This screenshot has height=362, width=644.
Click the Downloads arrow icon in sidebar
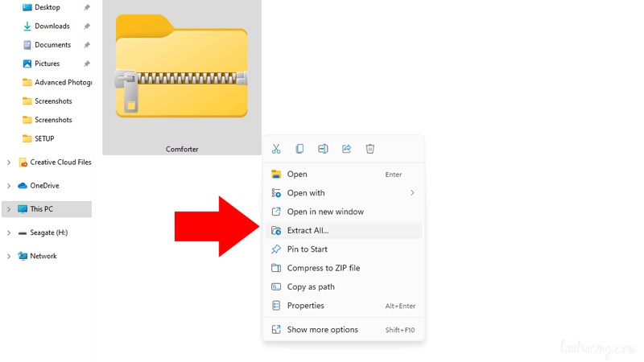click(27, 27)
